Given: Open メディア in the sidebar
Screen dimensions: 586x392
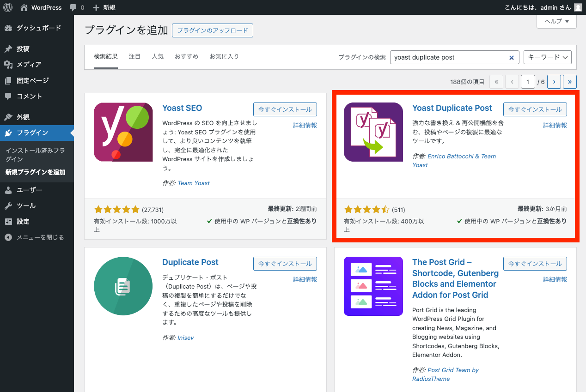Looking at the screenshot, I should coord(37,64).
